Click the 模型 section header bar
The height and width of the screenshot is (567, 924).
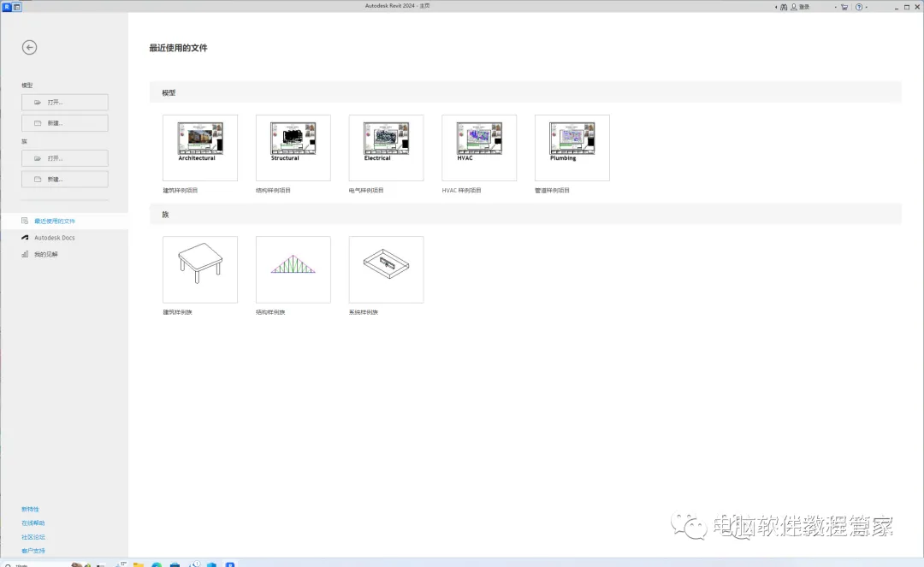pos(525,92)
